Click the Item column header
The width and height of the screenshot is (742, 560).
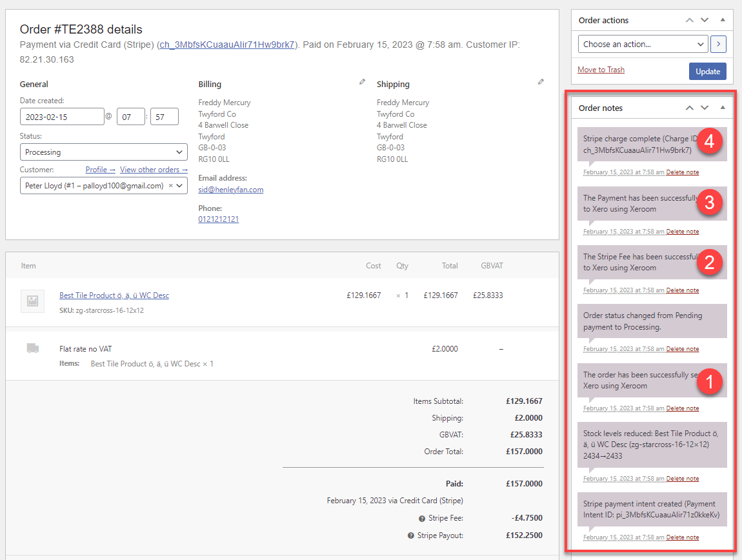pos(28,266)
